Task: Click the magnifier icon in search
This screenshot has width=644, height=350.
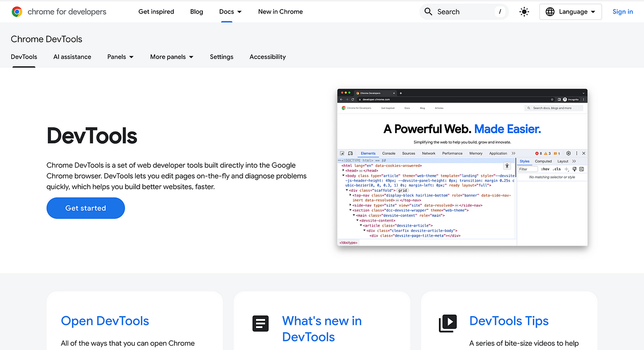Action: pos(428,11)
